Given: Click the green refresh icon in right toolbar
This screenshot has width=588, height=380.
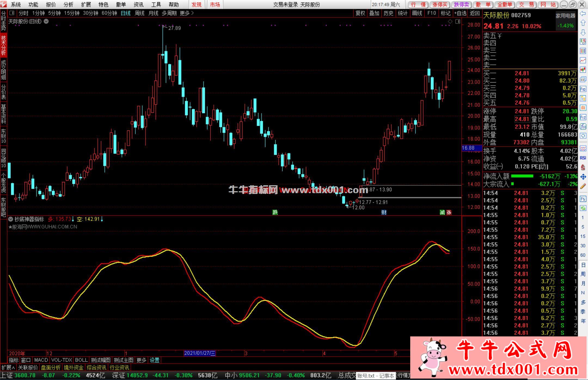Looking at the screenshot, I should (583, 208).
